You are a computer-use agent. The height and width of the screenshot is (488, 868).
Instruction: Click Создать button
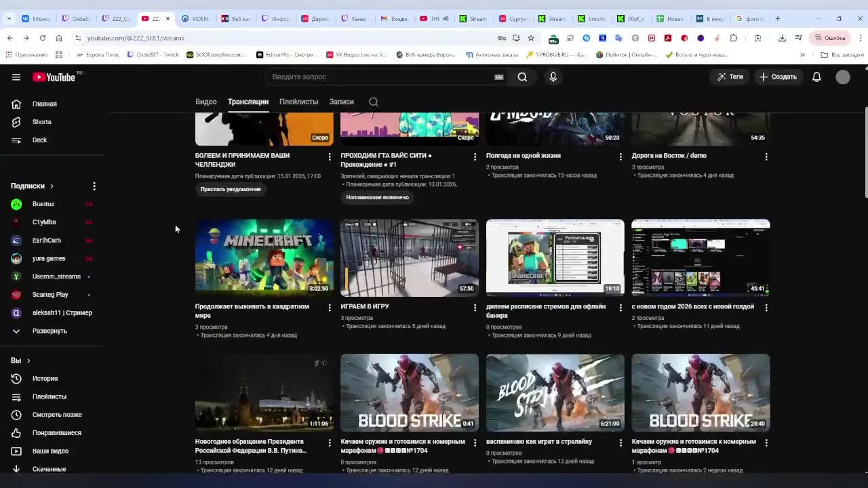pos(778,77)
